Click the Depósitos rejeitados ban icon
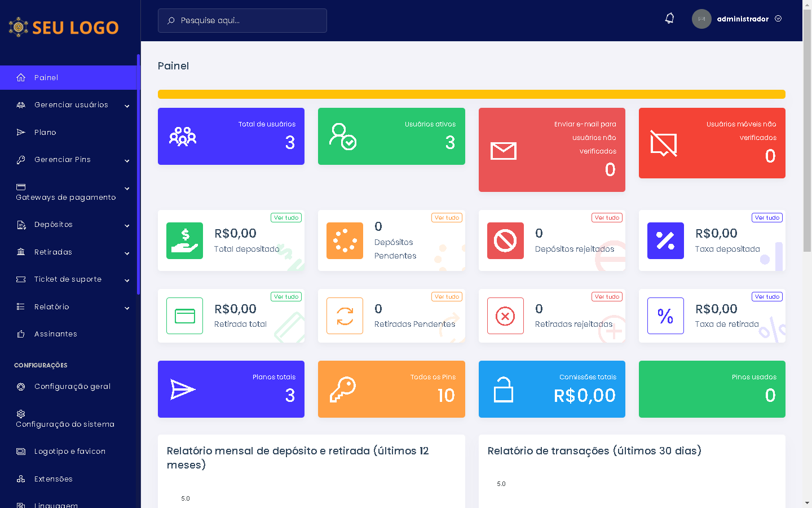Screen dimensions: 812x508 (505, 241)
